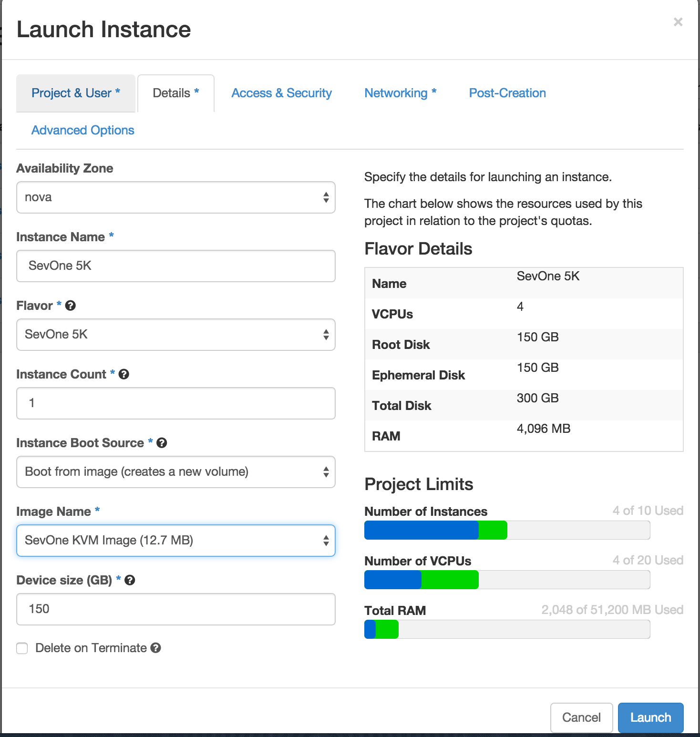Viewport: 700px width, 737px height.
Task: Open the Flavor help icon
Action: (x=71, y=306)
